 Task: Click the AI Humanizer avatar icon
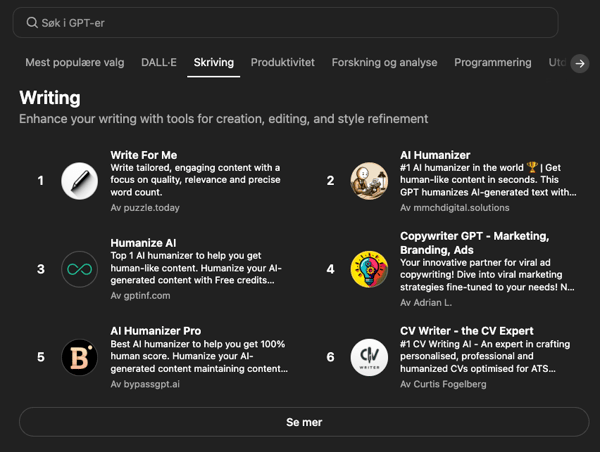(x=369, y=181)
